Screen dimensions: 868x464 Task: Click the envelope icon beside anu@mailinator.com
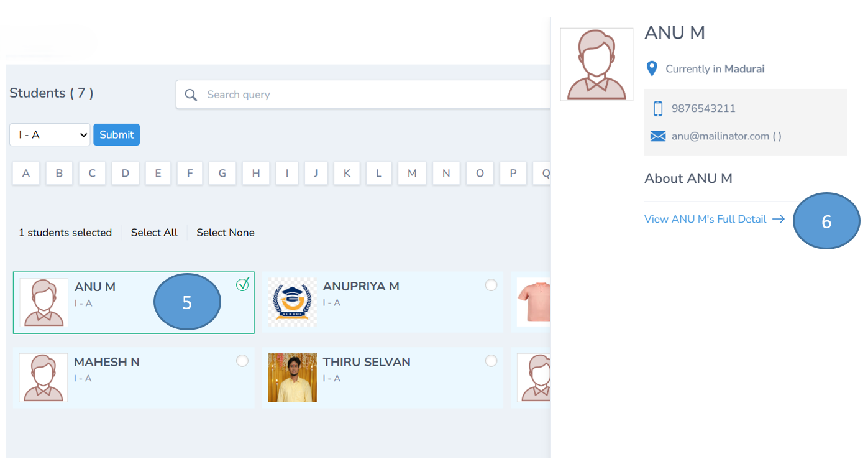(657, 136)
